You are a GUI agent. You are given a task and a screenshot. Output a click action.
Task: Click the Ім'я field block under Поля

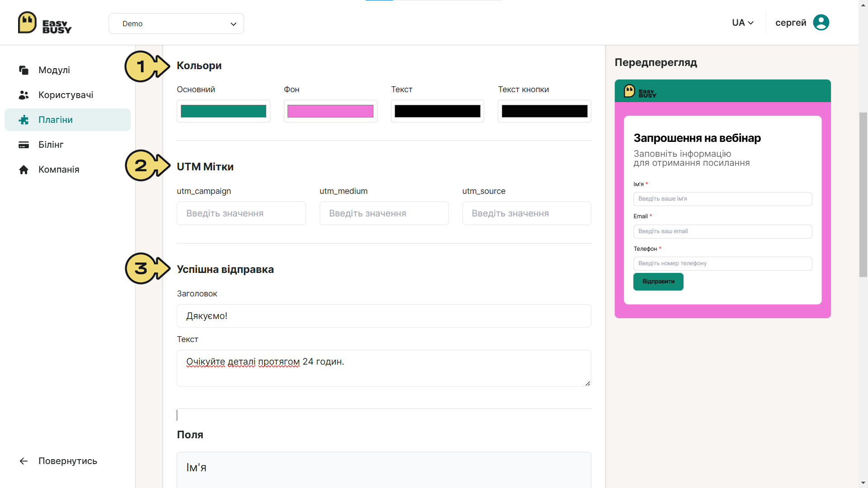384,470
